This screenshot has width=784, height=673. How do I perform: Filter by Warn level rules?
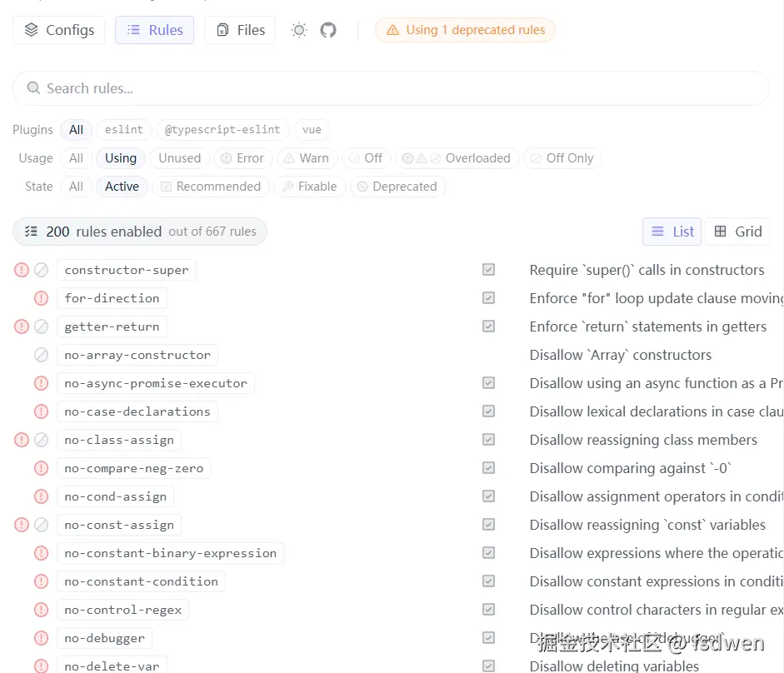pos(307,158)
